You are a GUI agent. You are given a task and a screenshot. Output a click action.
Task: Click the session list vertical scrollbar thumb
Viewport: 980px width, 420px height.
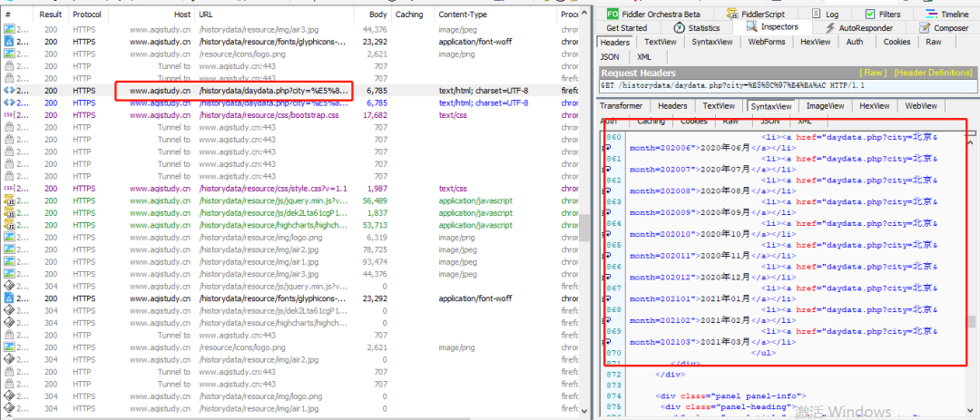click(x=584, y=227)
